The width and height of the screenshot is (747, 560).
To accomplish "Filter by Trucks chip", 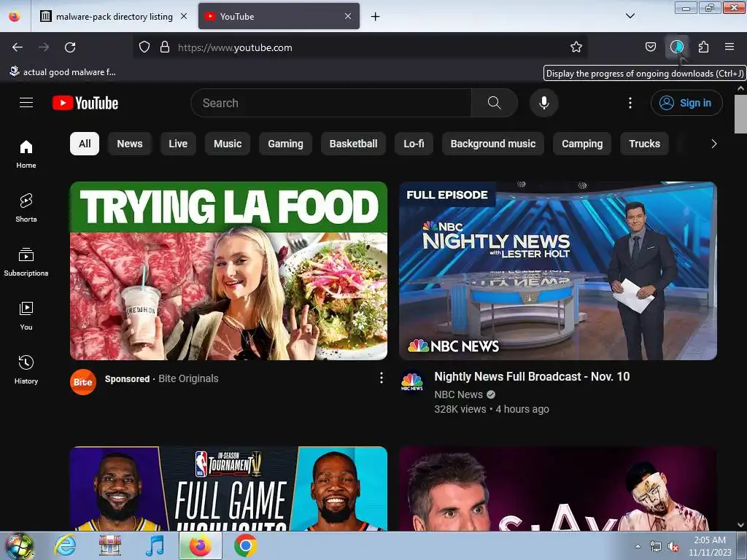I will coord(645,144).
